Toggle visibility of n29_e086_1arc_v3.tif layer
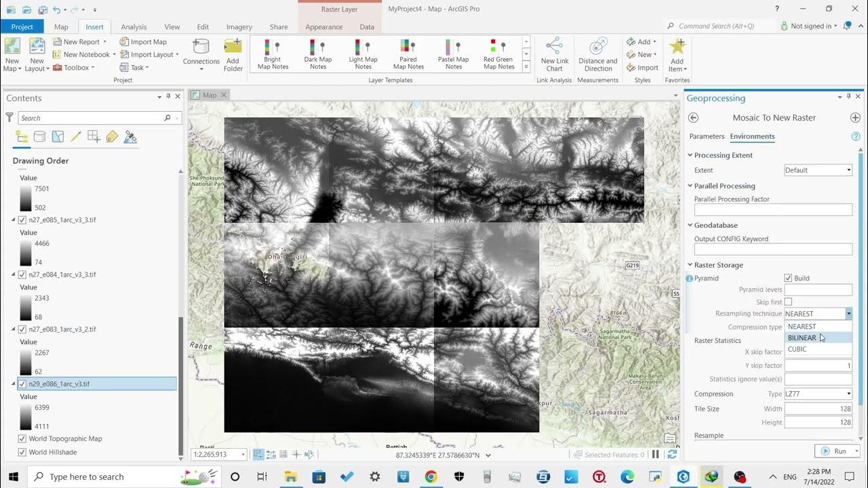Screen dimensions: 868x488 tap(22, 384)
